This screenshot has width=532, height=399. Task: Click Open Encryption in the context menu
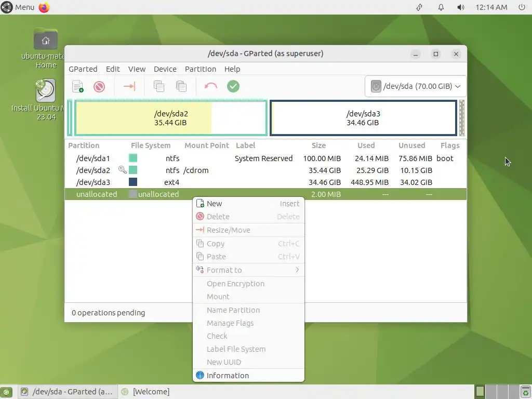click(248, 284)
